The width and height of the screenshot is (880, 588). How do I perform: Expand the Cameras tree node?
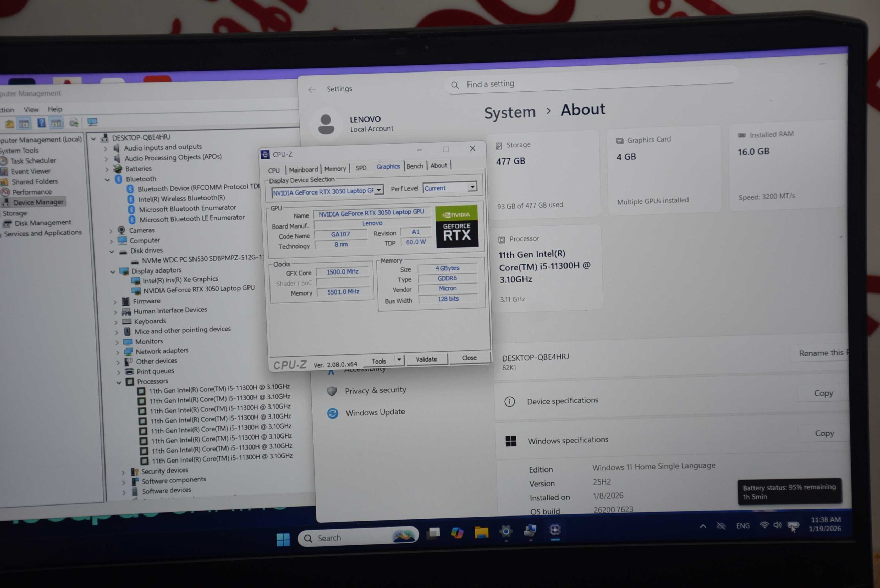(111, 231)
